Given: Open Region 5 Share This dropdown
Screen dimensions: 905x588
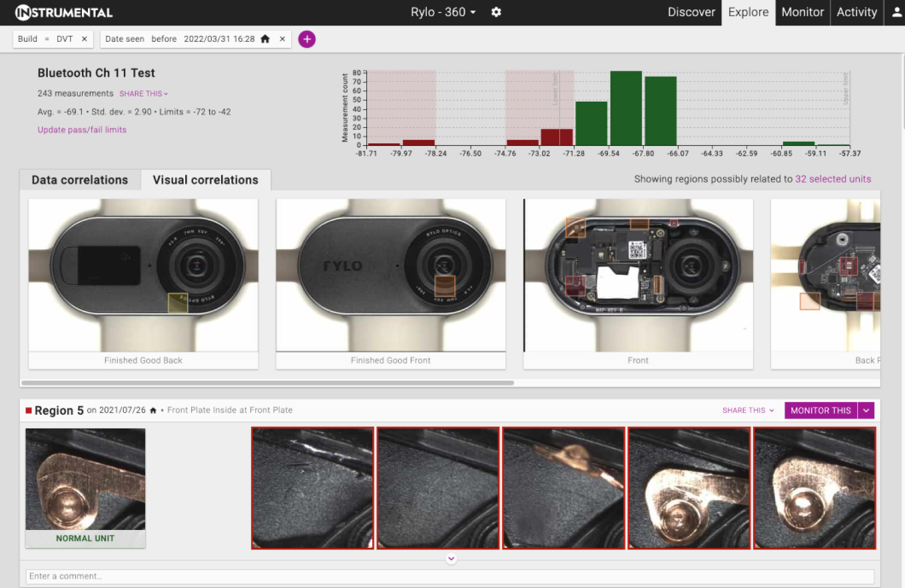Looking at the screenshot, I should [x=748, y=410].
